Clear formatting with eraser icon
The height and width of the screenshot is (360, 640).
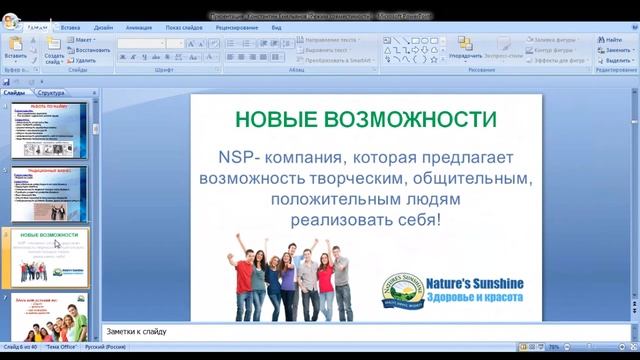click(x=213, y=44)
